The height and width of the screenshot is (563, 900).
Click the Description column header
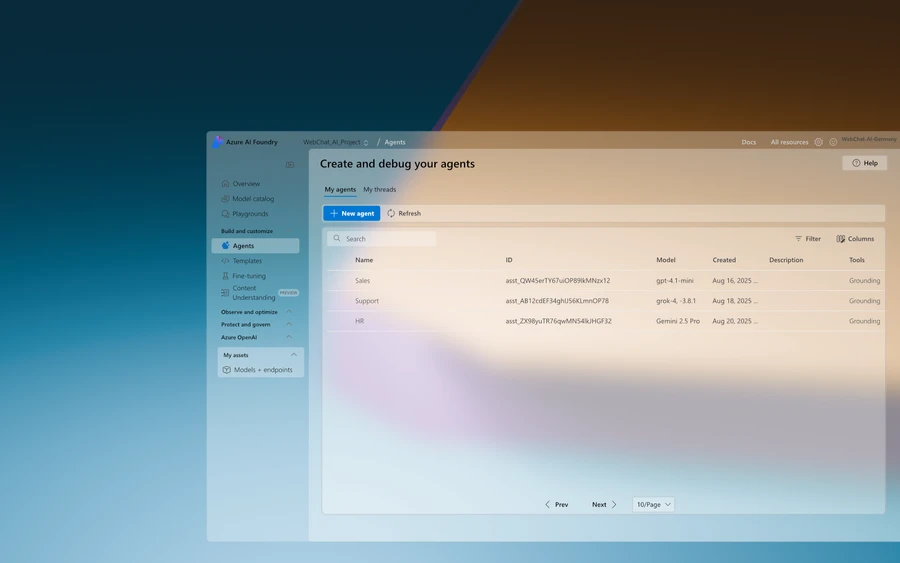786,260
